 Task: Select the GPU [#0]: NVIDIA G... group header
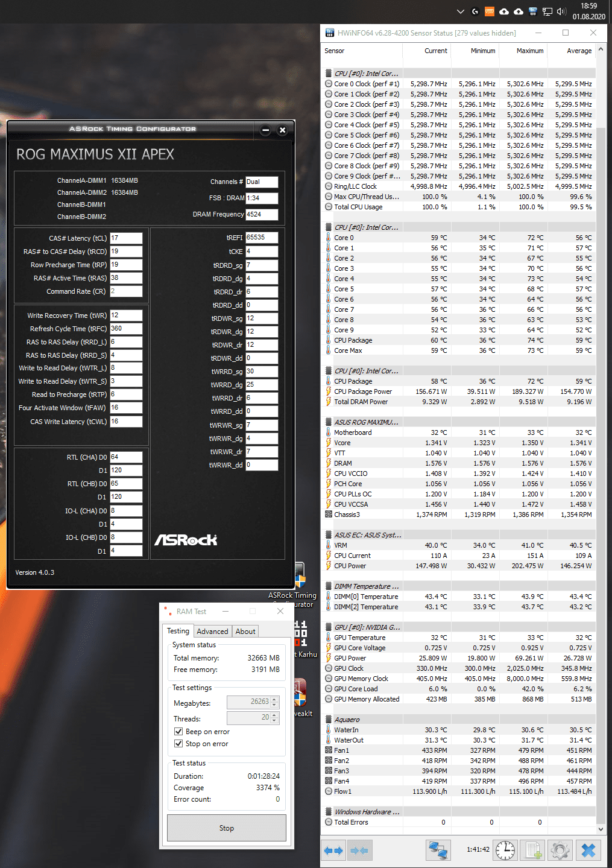(367, 627)
